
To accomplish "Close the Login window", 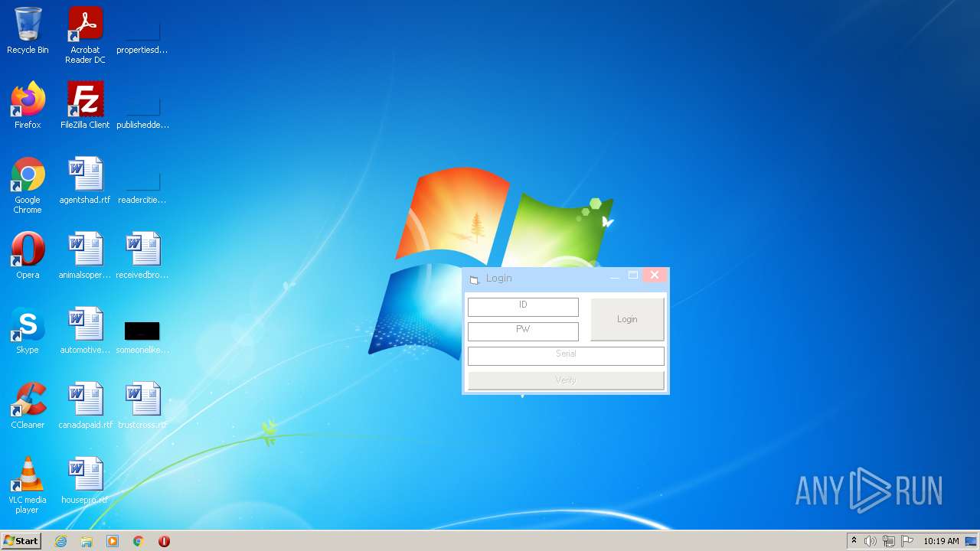I will click(654, 275).
